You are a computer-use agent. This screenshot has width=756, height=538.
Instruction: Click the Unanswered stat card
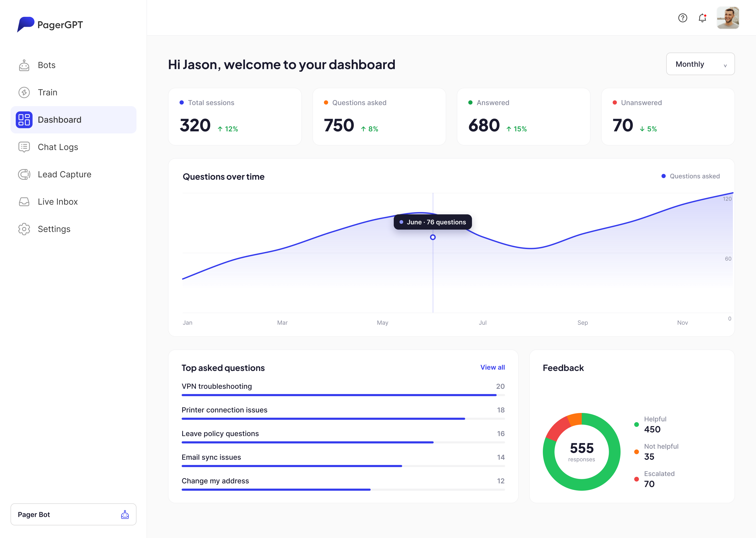coord(668,117)
